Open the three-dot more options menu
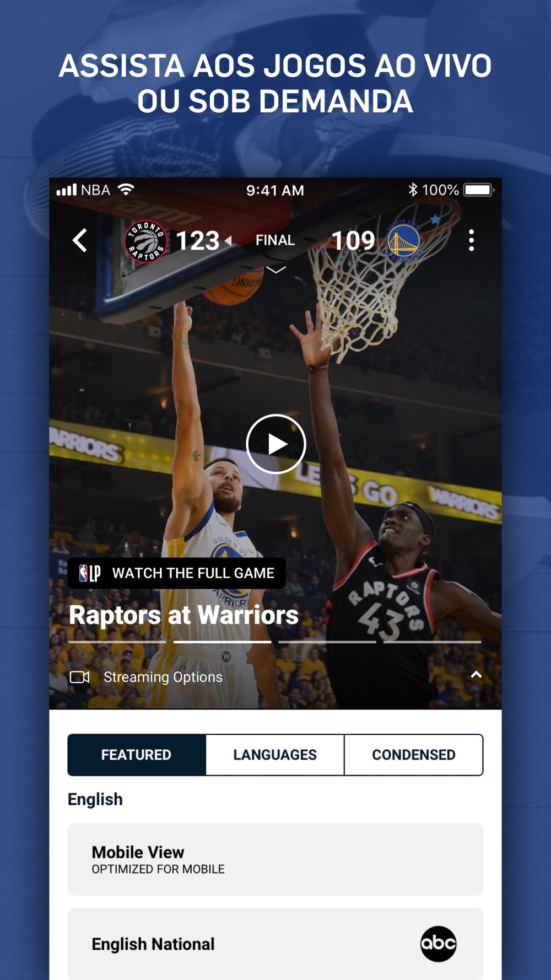Viewport: 551px width, 980px height. click(471, 240)
